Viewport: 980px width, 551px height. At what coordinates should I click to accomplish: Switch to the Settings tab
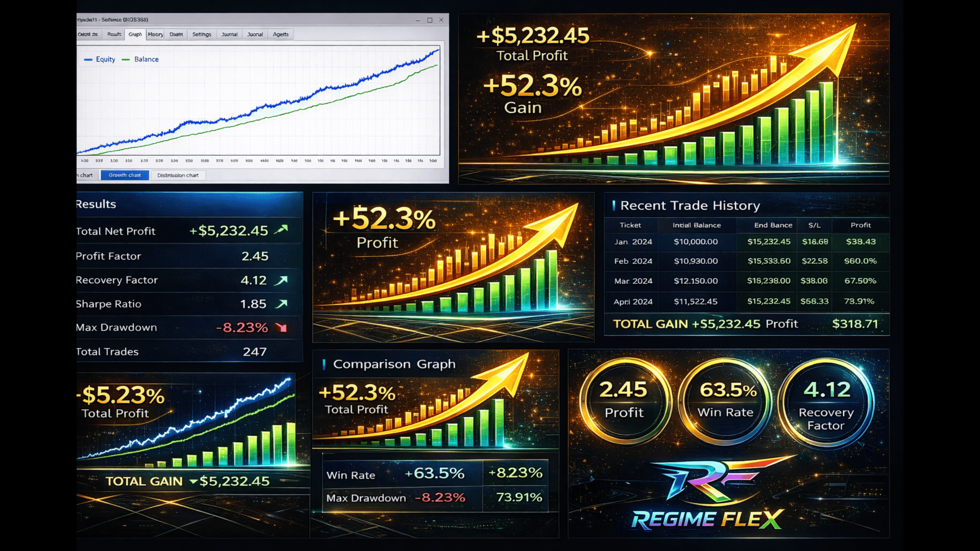[x=202, y=34]
